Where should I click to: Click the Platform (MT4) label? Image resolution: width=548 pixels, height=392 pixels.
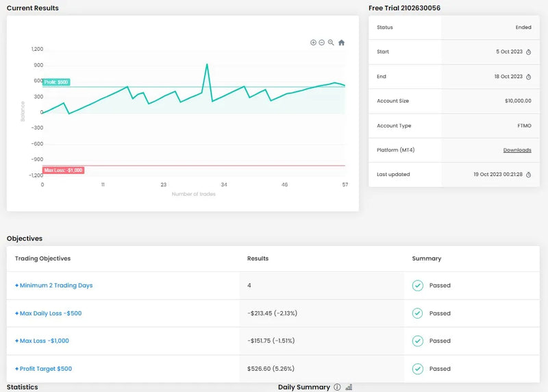396,150
